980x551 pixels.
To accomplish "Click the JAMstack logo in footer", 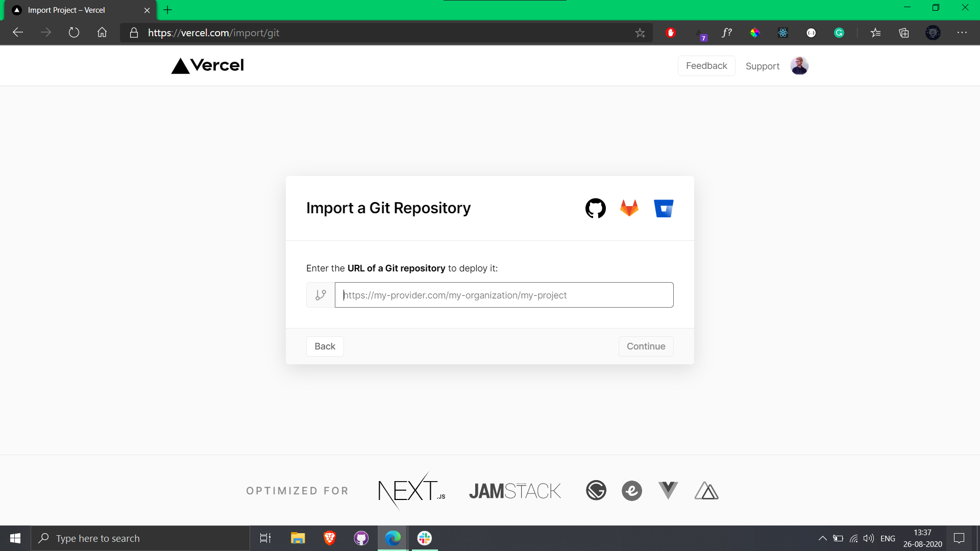I will pos(515,491).
